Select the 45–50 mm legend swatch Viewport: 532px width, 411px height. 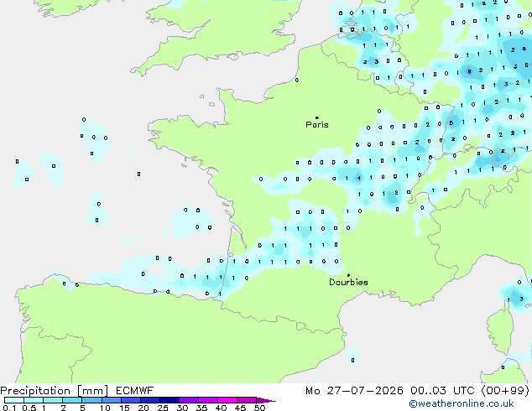click(247, 400)
